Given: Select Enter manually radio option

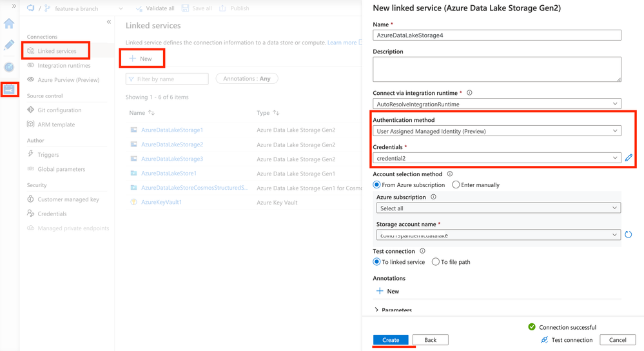Looking at the screenshot, I should [x=456, y=185].
